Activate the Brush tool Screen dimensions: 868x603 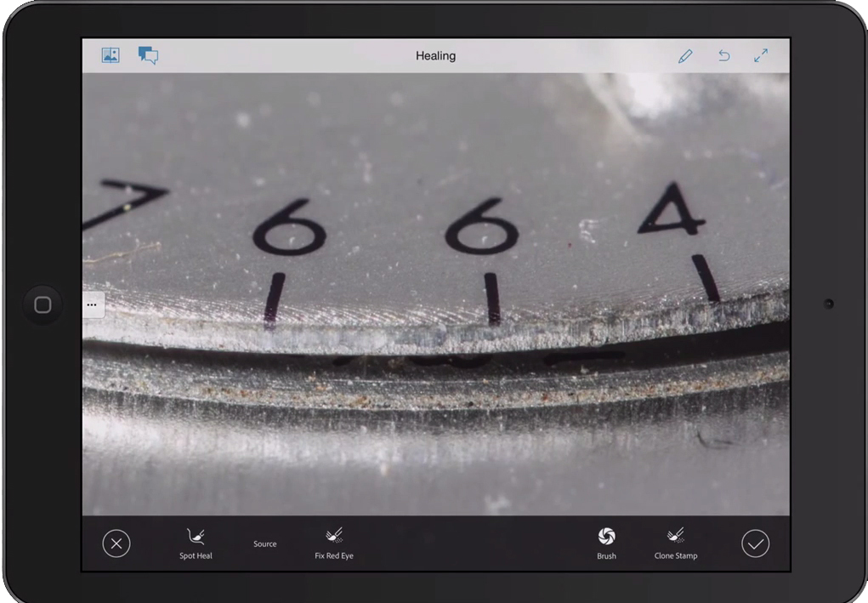click(x=606, y=543)
